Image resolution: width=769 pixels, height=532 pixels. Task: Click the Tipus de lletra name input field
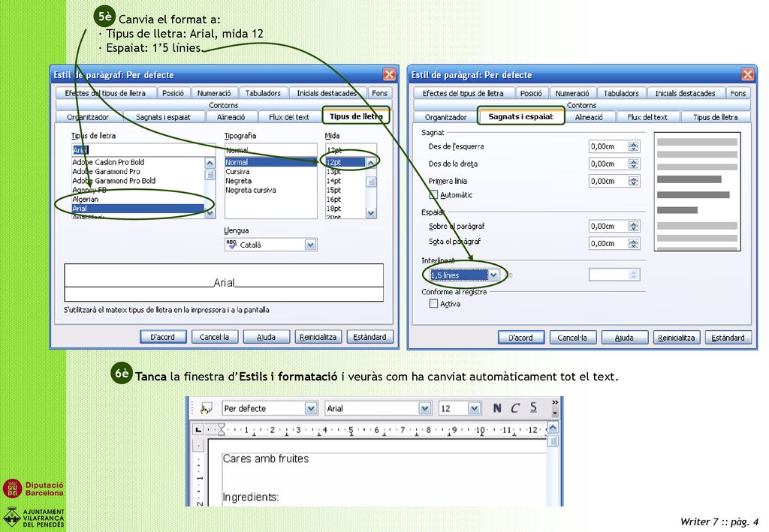[143, 149]
